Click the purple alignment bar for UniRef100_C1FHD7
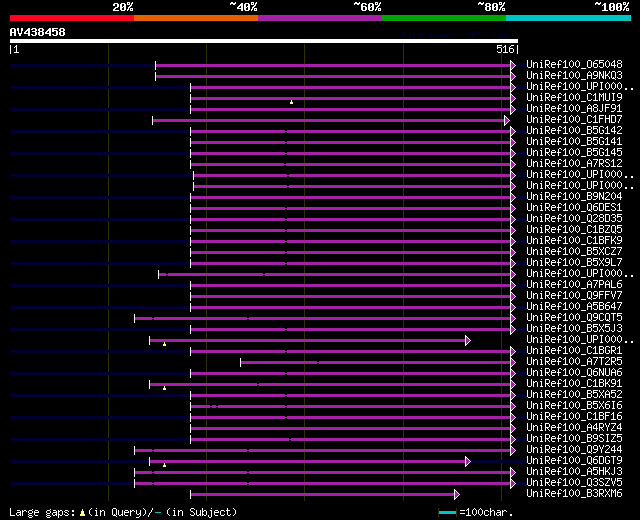Viewport: 640px width, 520px height. (329, 120)
